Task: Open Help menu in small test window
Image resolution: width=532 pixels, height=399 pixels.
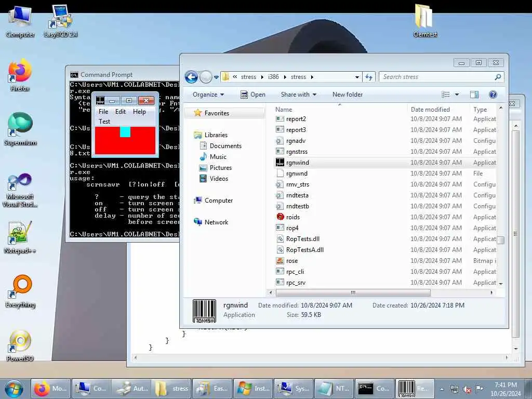Action: click(x=139, y=112)
